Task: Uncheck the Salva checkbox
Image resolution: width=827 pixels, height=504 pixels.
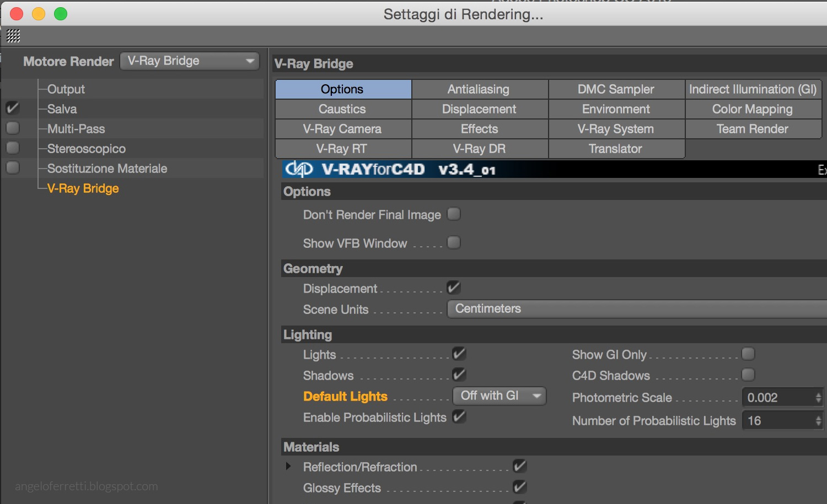Action: tap(13, 108)
